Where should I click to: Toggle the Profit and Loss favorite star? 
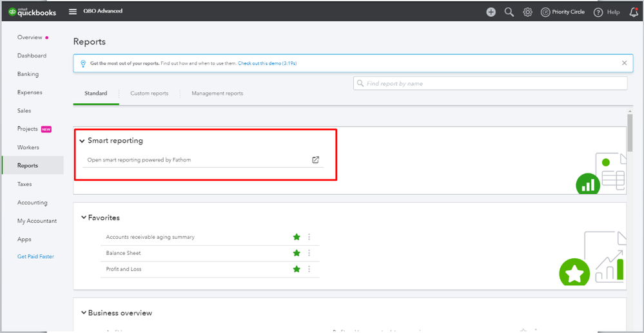(x=297, y=269)
